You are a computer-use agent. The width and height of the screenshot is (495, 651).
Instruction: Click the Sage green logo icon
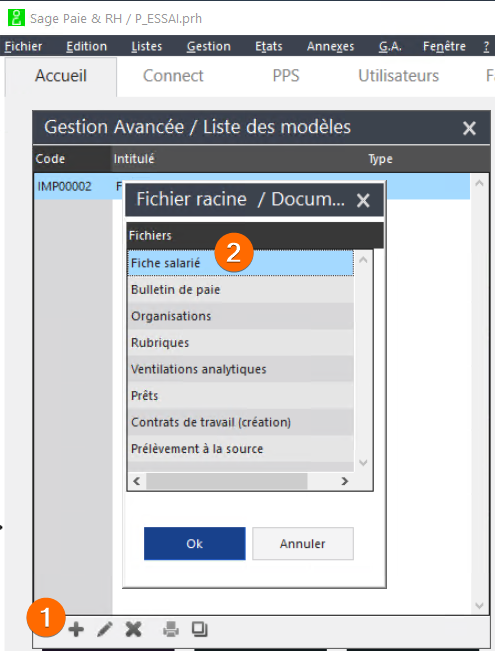[16, 18]
